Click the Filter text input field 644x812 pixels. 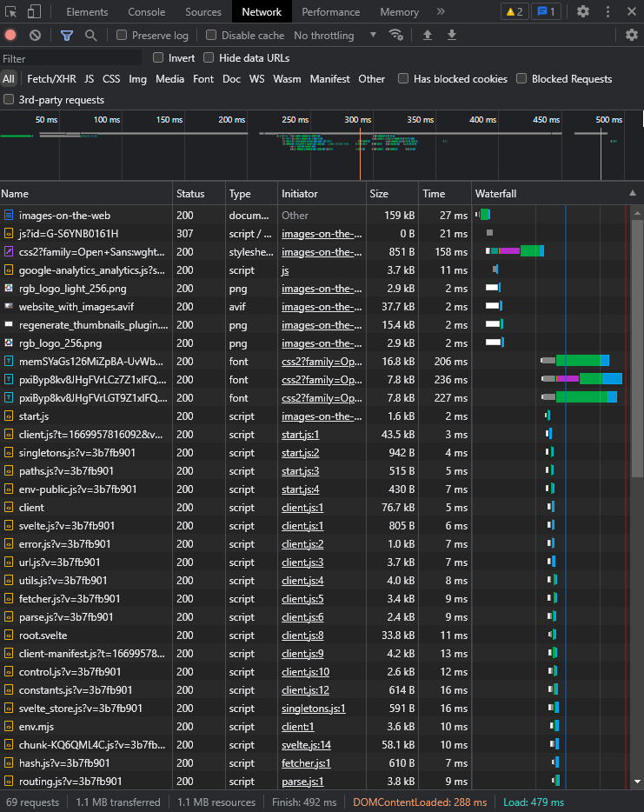coord(71,58)
